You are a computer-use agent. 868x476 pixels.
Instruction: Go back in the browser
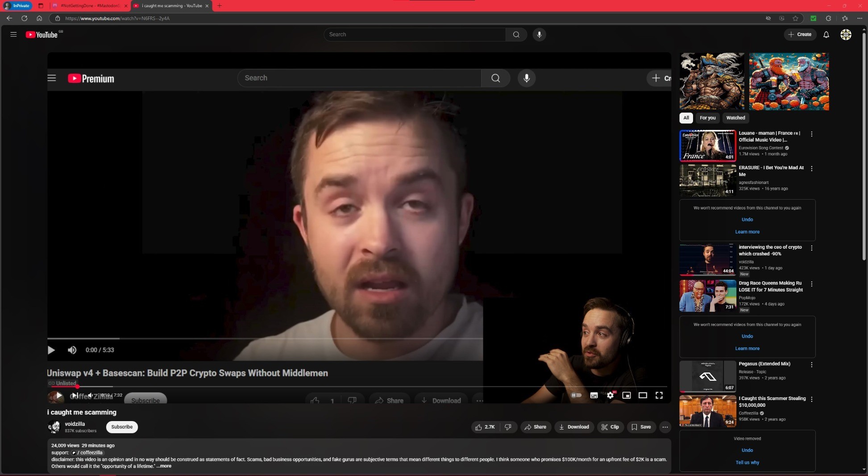9,18
